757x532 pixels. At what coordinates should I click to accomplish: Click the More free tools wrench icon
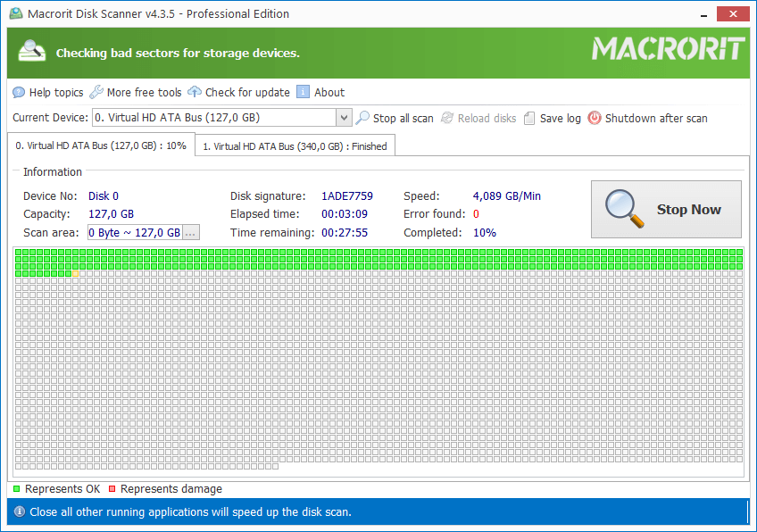(96, 92)
